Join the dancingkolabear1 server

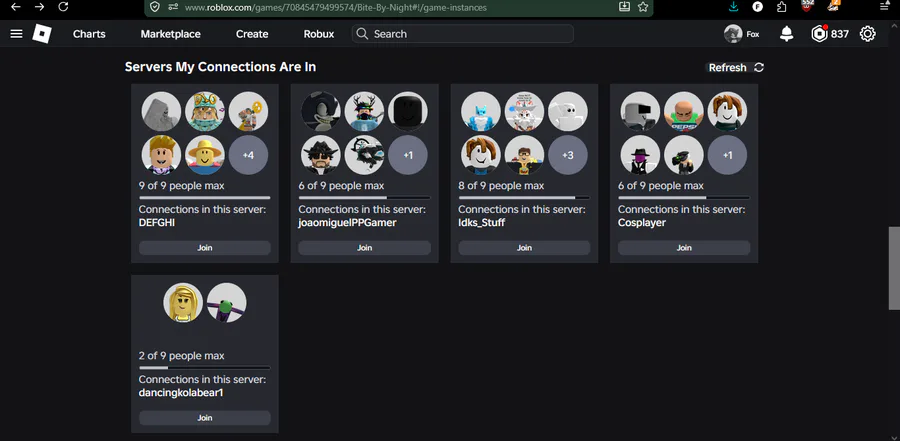point(205,418)
